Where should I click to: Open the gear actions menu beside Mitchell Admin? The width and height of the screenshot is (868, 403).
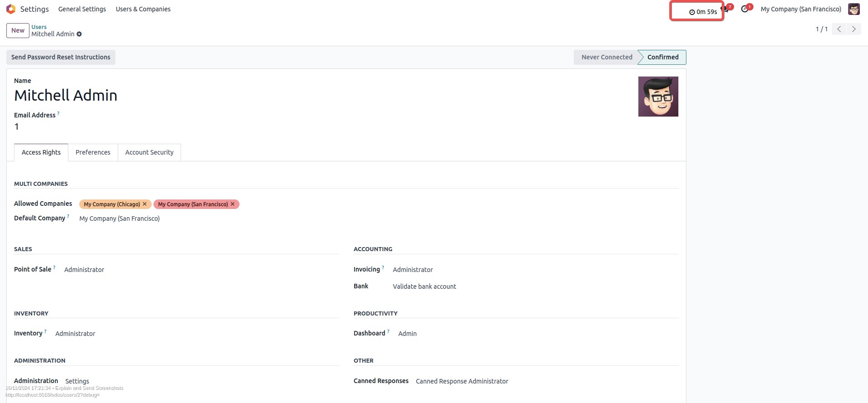[x=79, y=34]
